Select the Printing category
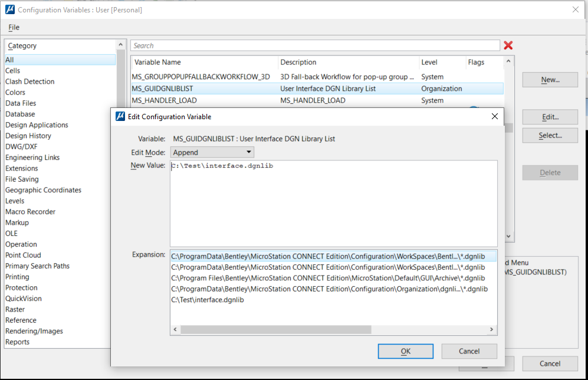This screenshot has width=588, height=380. coord(58,277)
